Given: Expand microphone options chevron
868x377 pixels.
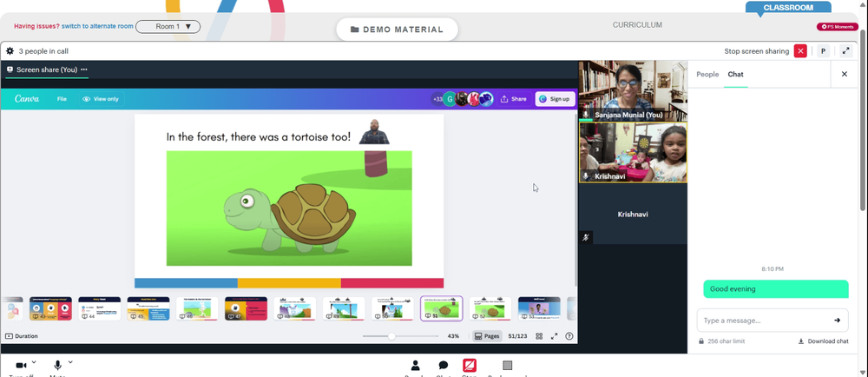Looking at the screenshot, I should (x=70, y=362).
